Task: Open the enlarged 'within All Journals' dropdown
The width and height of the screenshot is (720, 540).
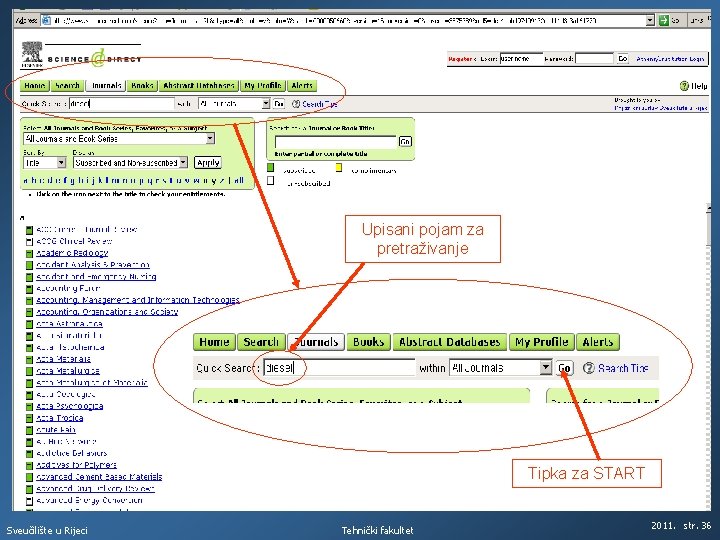Action: pos(545,368)
